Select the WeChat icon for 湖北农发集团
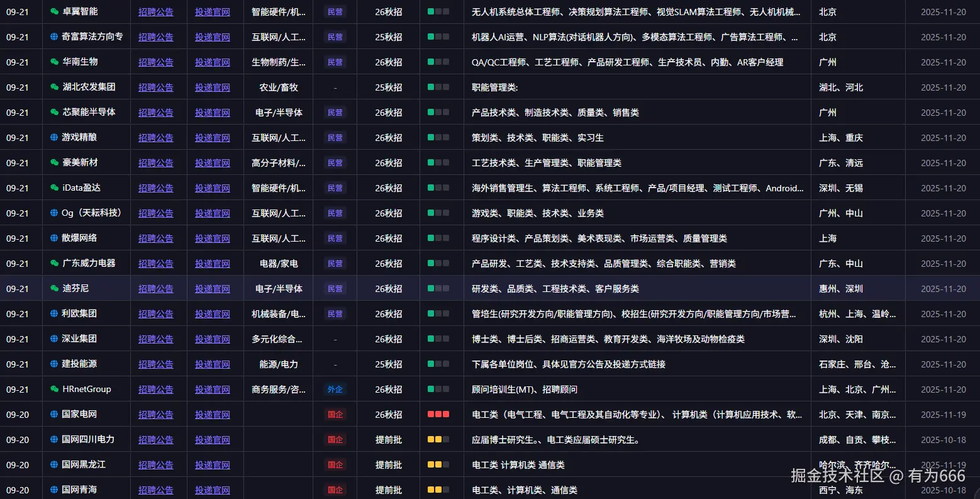The image size is (980, 499). click(55, 87)
